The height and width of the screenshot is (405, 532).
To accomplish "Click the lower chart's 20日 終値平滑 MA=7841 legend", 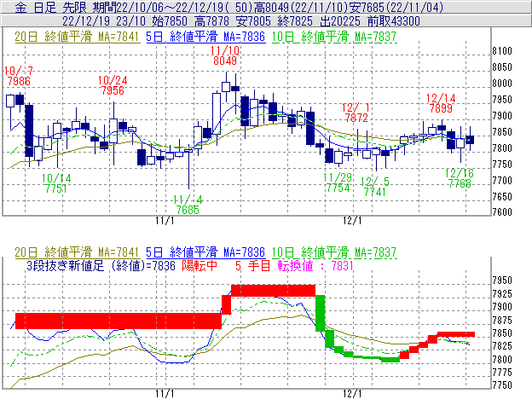I will pyautogui.click(x=77, y=252).
